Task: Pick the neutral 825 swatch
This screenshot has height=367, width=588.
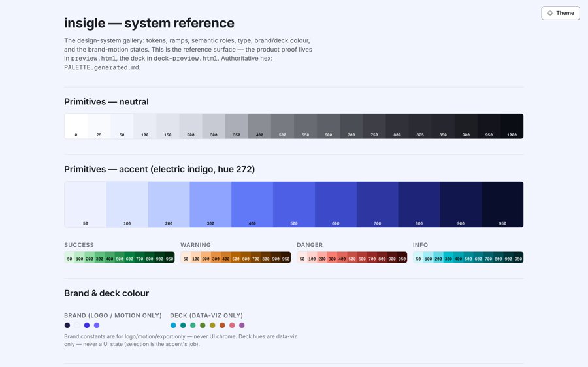Action: (420, 126)
